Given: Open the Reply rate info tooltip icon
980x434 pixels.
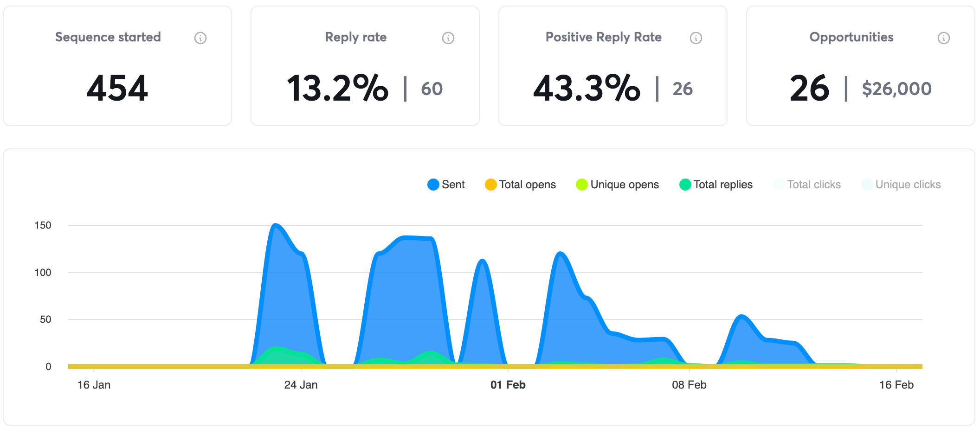Looking at the screenshot, I should 448,38.
